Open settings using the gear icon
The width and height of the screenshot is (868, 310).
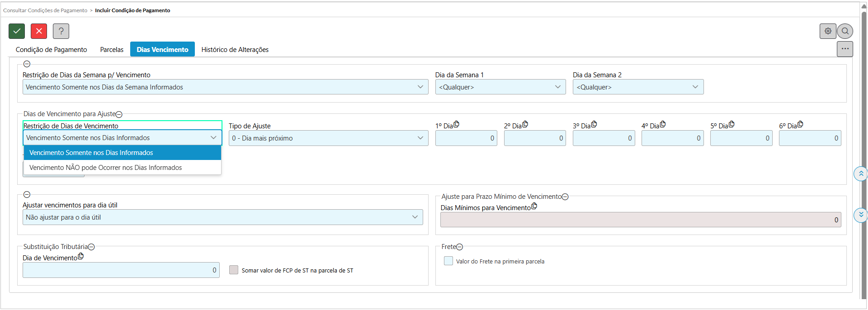[828, 31]
